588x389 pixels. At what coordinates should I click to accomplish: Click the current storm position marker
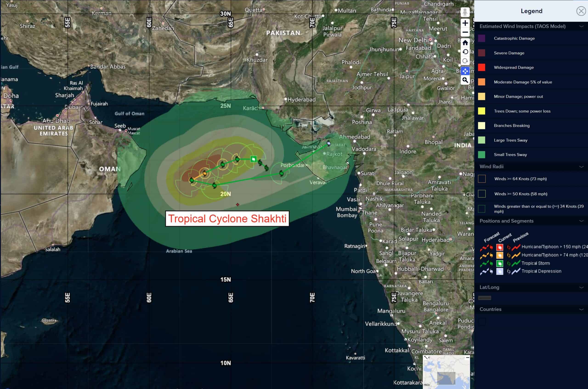click(253, 159)
